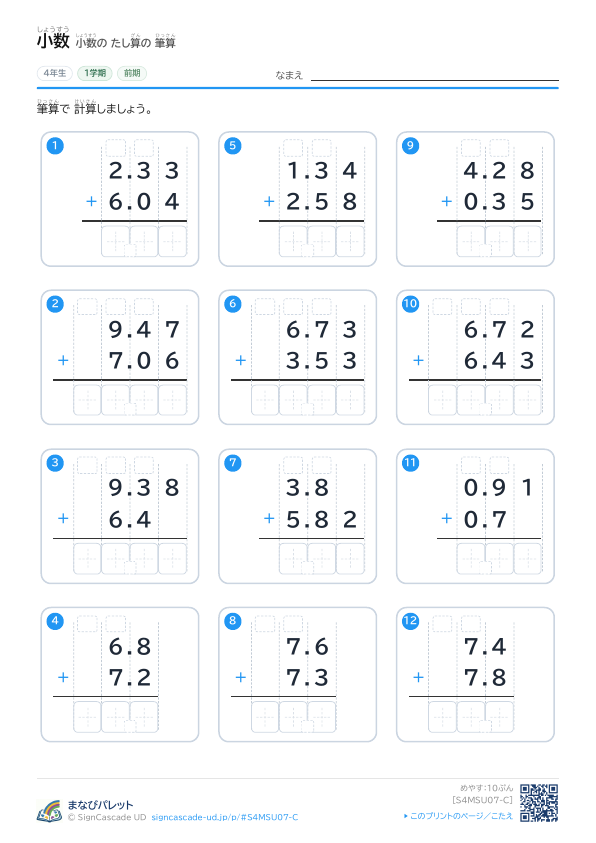Click the last answer box in problem 8

pos(321,717)
